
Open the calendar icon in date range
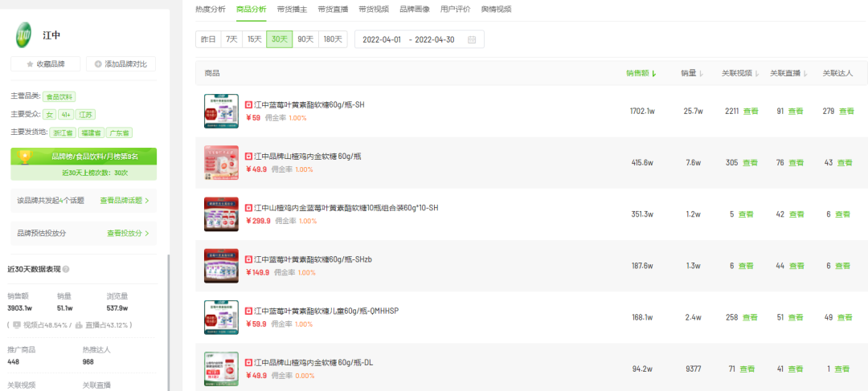472,39
